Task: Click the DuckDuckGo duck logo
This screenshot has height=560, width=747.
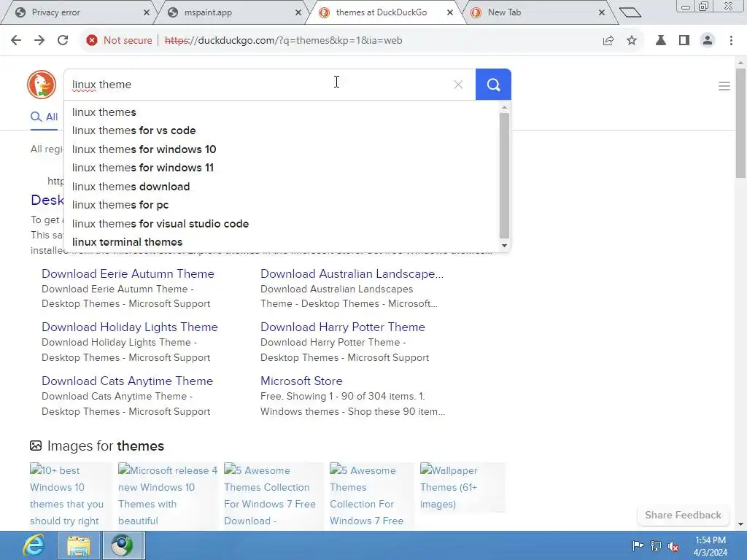Action: click(x=42, y=85)
